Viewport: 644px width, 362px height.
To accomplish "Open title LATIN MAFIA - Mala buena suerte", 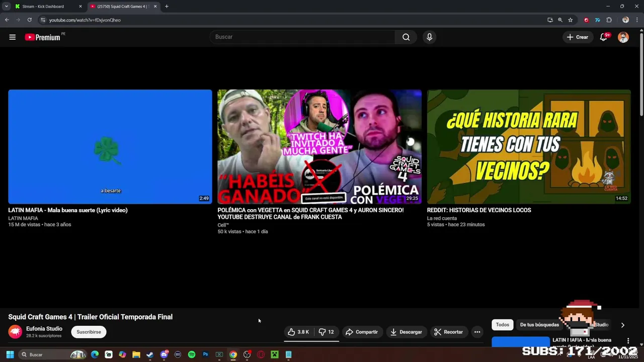I will pyautogui.click(x=68, y=210).
